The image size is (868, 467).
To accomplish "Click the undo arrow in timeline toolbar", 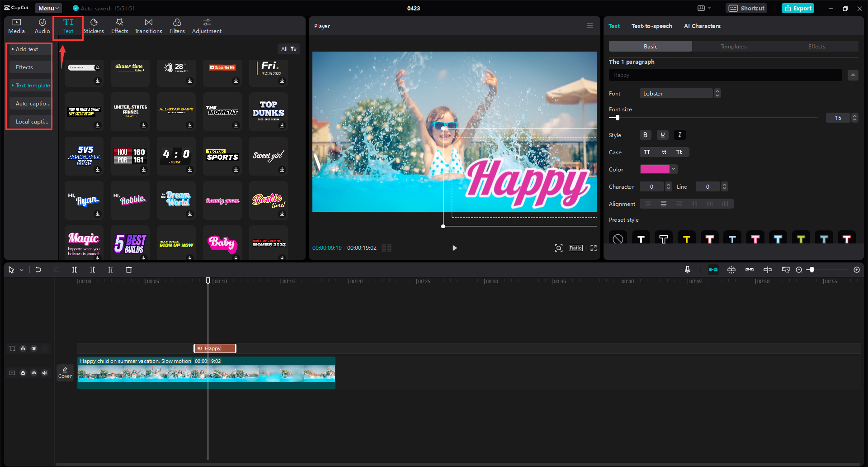I will (x=38, y=270).
